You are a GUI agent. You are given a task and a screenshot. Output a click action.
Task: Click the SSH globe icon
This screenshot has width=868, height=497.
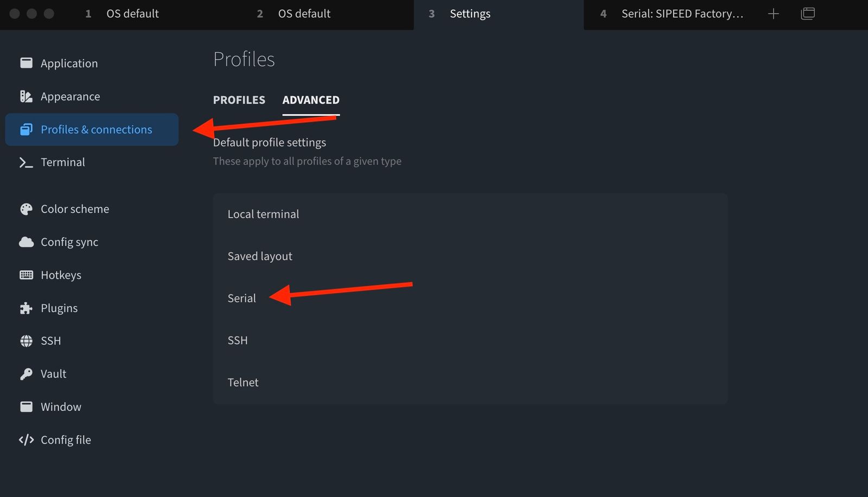(26, 341)
